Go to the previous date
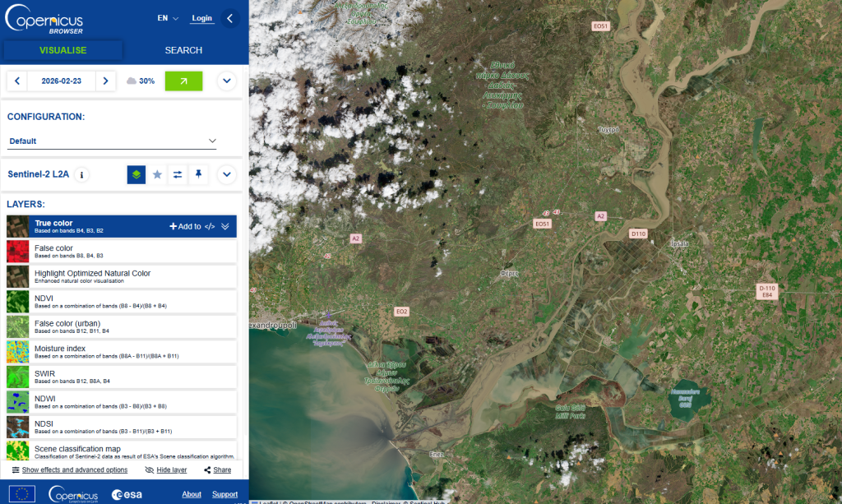842x504 pixels. click(17, 81)
